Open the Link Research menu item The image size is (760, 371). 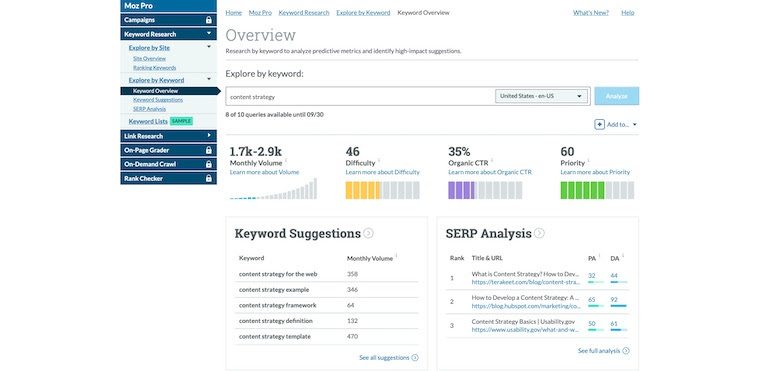(x=169, y=136)
